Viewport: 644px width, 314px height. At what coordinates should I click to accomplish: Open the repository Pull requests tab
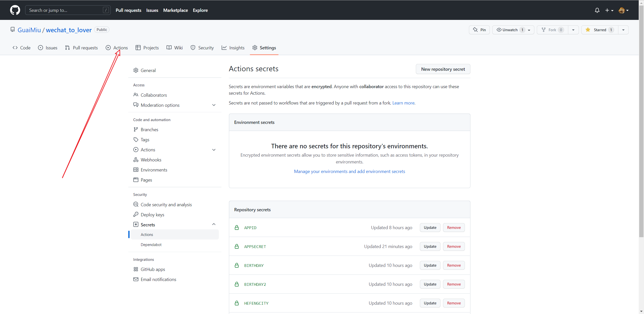point(82,48)
